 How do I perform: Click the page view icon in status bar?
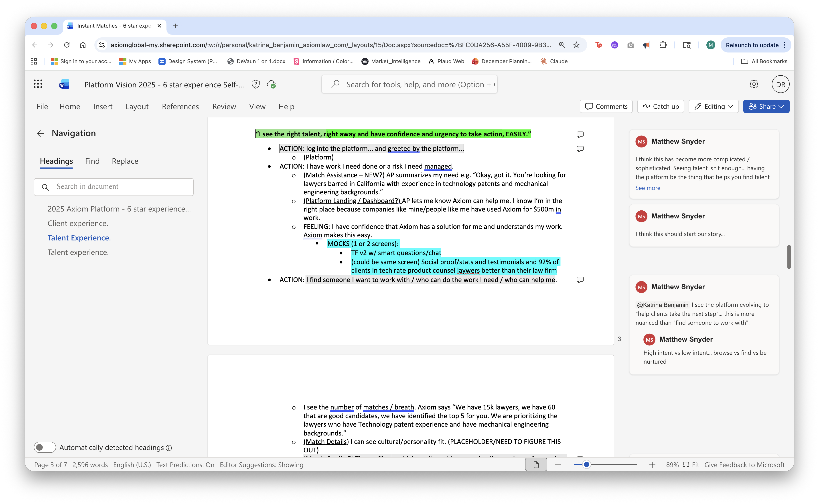click(536, 465)
